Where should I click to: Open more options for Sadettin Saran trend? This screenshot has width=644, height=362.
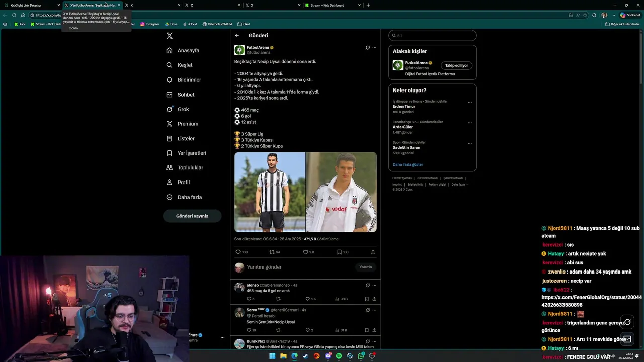(x=470, y=143)
